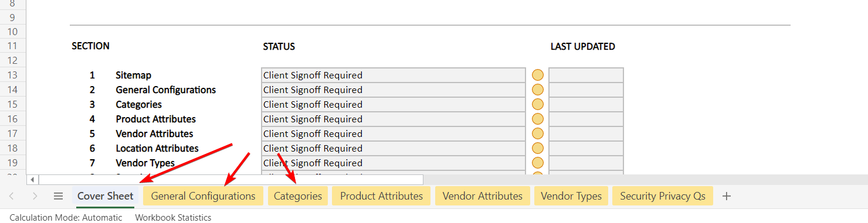Go to next sheet tabs arrow
The height and width of the screenshot is (223, 868).
click(x=35, y=196)
